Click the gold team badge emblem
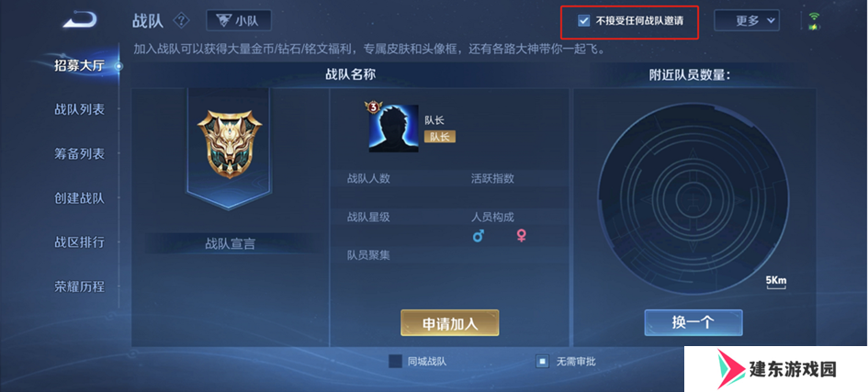This screenshot has height=392, width=868. 230,144
